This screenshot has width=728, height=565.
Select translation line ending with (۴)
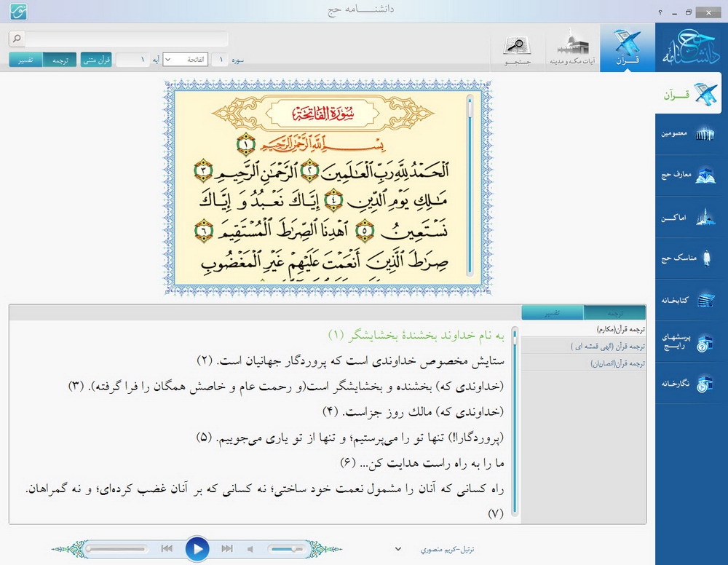point(414,412)
